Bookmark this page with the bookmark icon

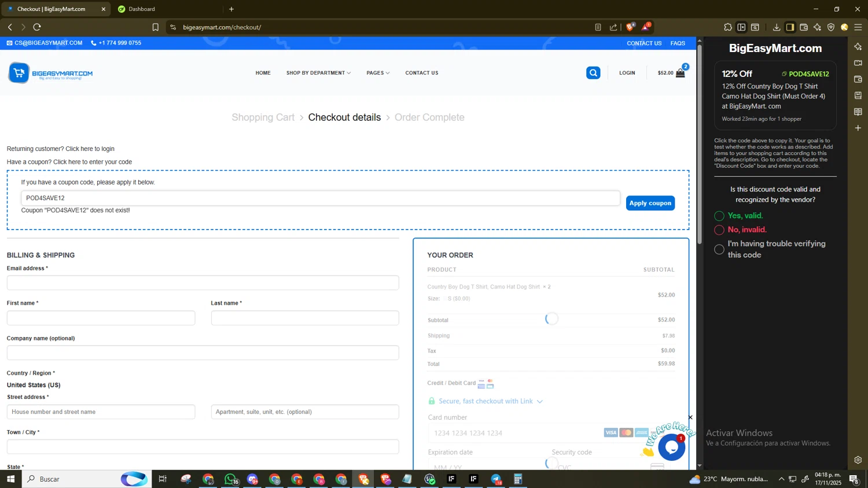[155, 27]
